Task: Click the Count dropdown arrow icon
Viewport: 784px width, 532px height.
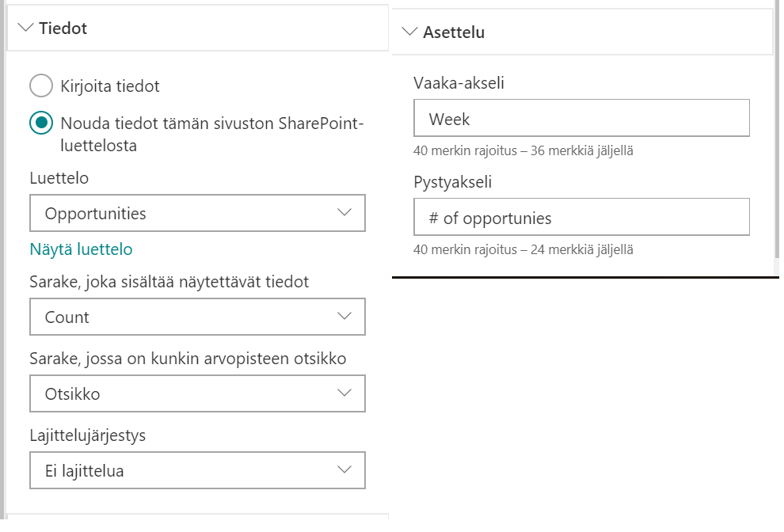Action: coord(344,317)
